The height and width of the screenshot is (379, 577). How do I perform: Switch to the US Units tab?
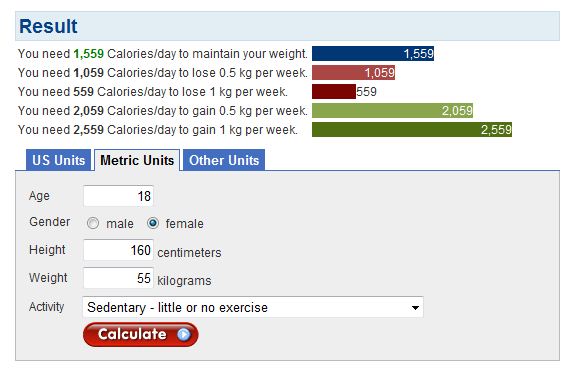click(58, 160)
